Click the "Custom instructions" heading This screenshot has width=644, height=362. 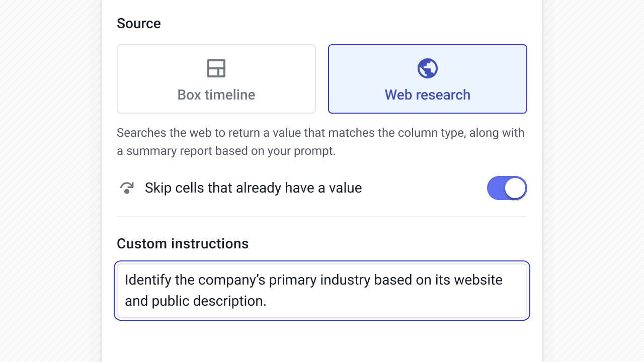coord(183,244)
